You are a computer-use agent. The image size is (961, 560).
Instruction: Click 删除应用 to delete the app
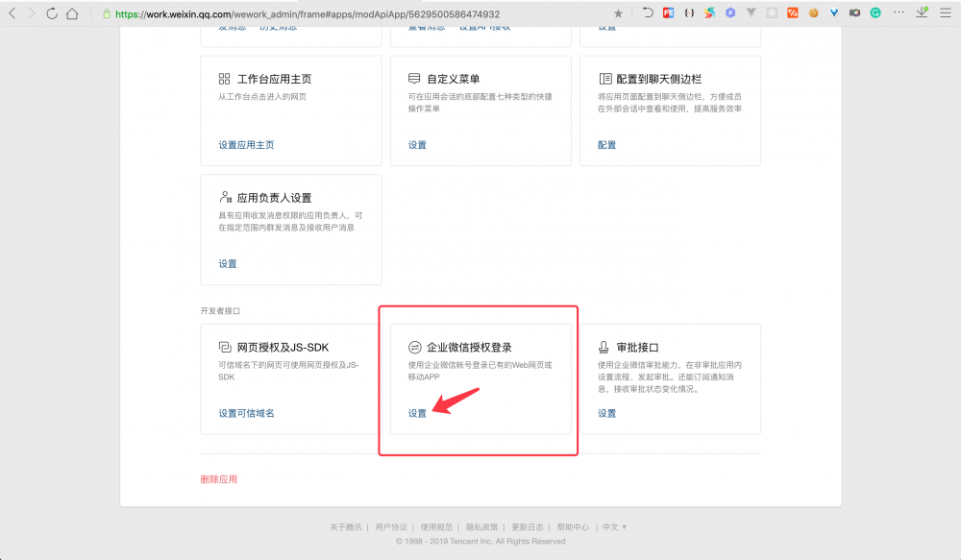[x=218, y=476]
